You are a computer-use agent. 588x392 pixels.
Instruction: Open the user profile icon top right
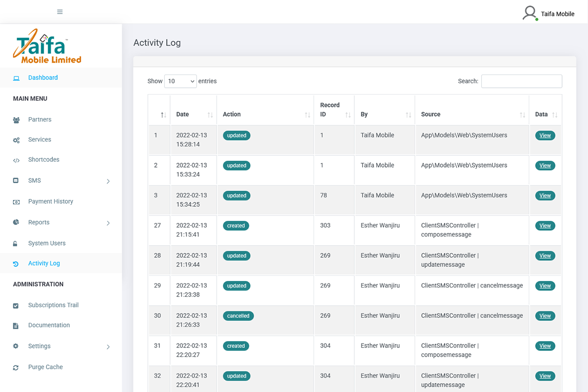tap(530, 13)
